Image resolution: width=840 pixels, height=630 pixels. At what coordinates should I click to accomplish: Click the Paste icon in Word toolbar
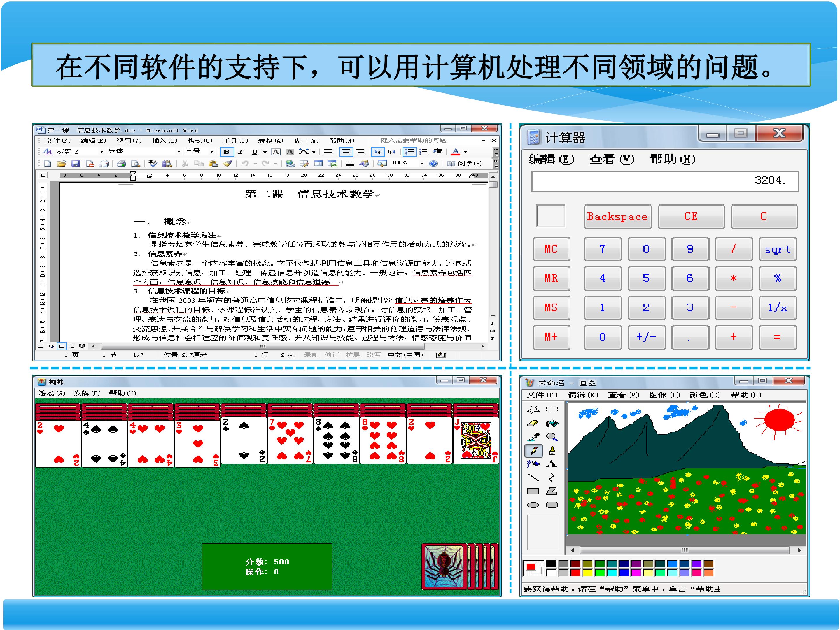click(x=213, y=164)
